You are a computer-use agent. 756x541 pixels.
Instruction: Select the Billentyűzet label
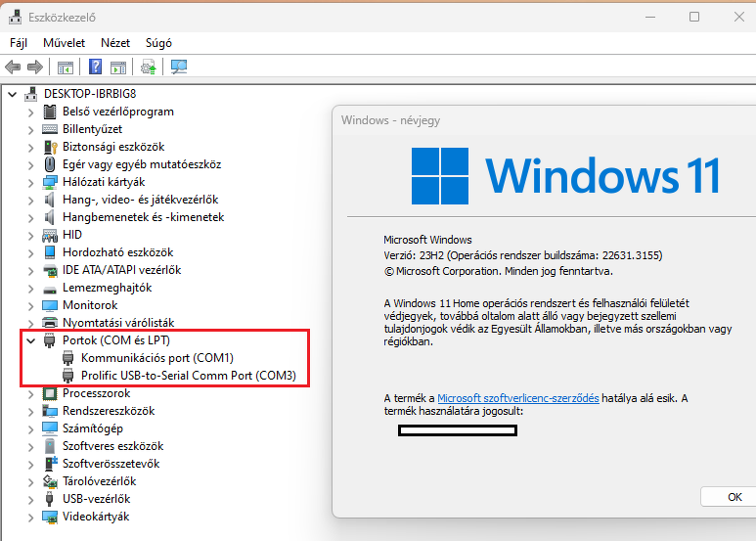[x=92, y=129]
